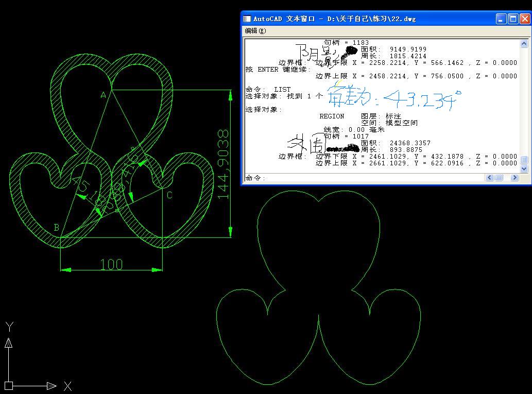Click the vertical scrollbar up arrow
532x394 pixels.
click(x=524, y=43)
